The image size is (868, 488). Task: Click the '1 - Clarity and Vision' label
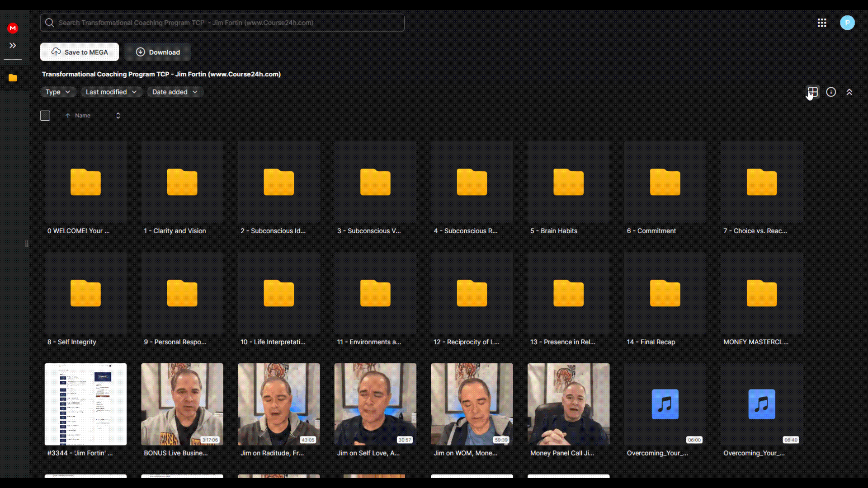pyautogui.click(x=175, y=231)
